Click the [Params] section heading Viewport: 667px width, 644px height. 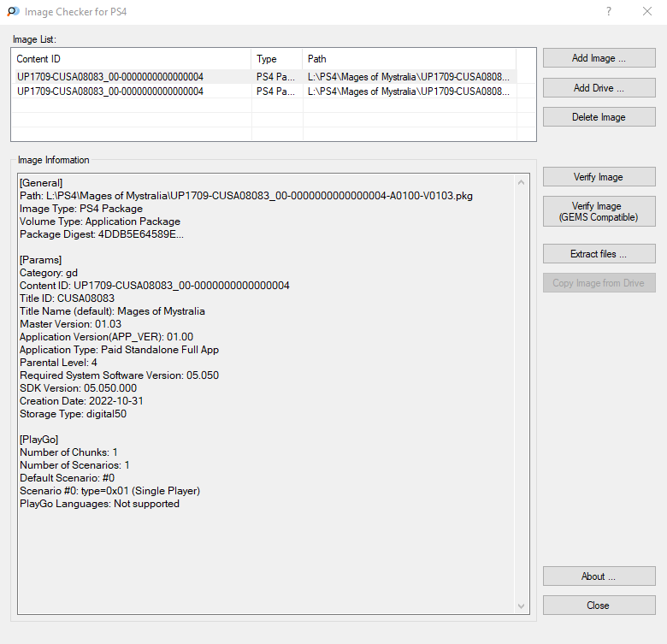click(41, 260)
